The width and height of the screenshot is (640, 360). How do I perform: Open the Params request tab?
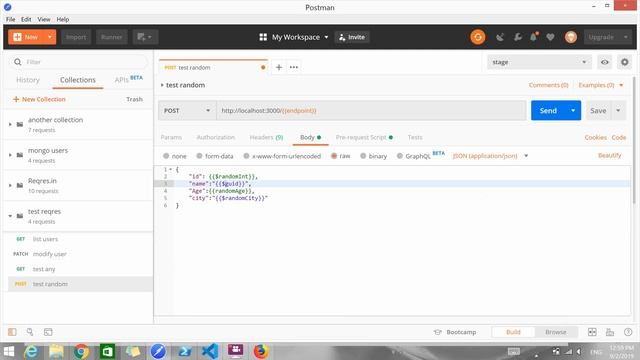tap(171, 138)
